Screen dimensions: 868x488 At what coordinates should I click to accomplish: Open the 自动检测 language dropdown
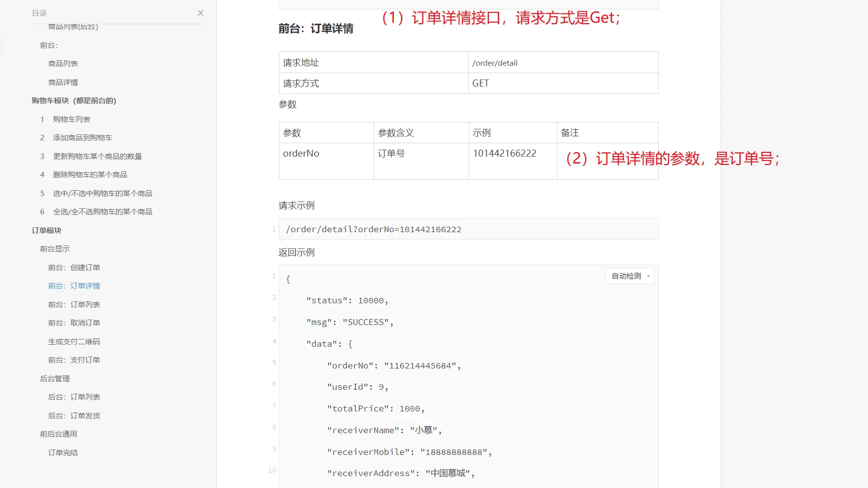pyautogui.click(x=630, y=276)
